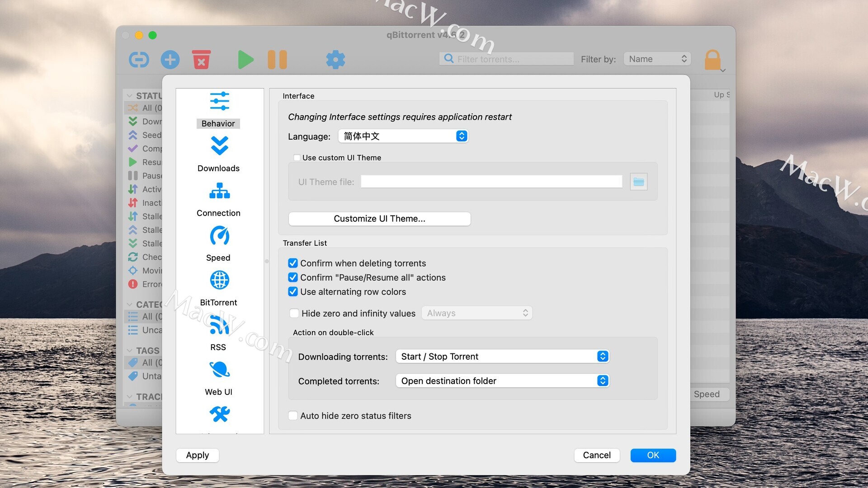Click the Speed tab in main window
Viewport: 868px width, 488px height.
(709, 394)
